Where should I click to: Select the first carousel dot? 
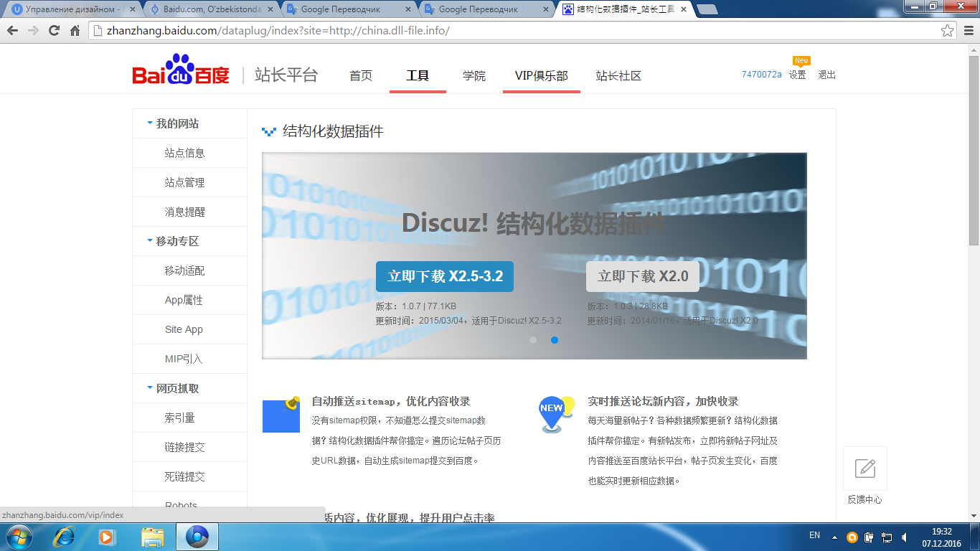coord(533,340)
